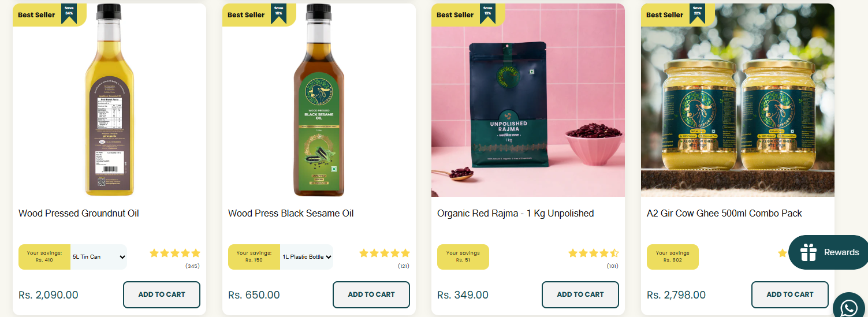The width and height of the screenshot is (868, 317).
Task: Click Black Sesame Oil star rating
Action: [x=385, y=253]
